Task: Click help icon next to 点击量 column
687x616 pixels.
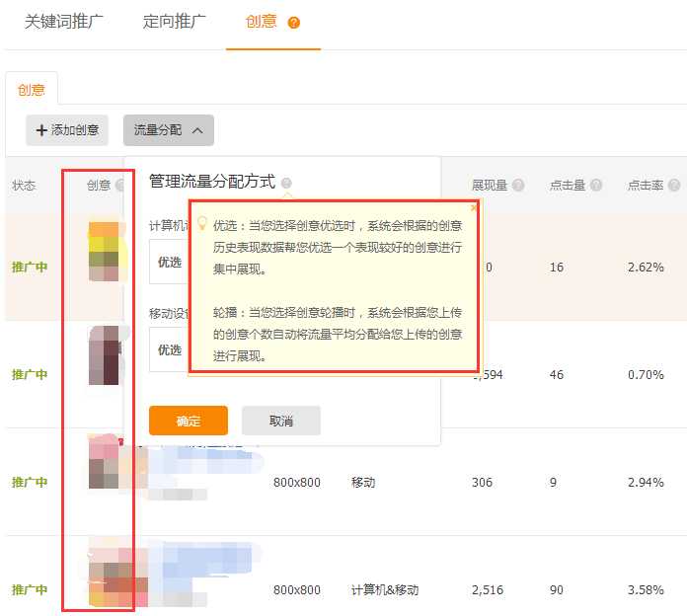Action: pyautogui.click(x=596, y=186)
